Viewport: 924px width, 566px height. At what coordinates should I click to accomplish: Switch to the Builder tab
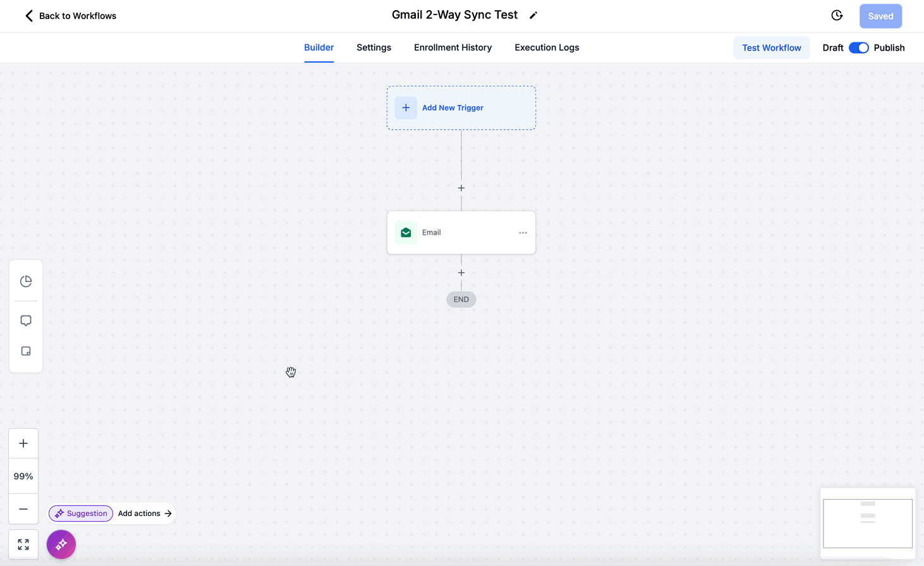point(319,47)
